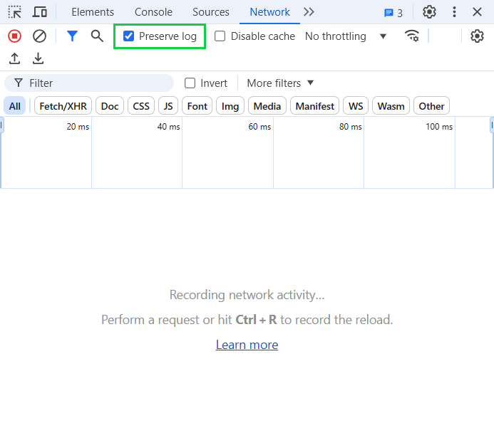Open the Sources tab
Image resolution: width=494 pixels, height=448 pixels.
[x=211, y=12]
